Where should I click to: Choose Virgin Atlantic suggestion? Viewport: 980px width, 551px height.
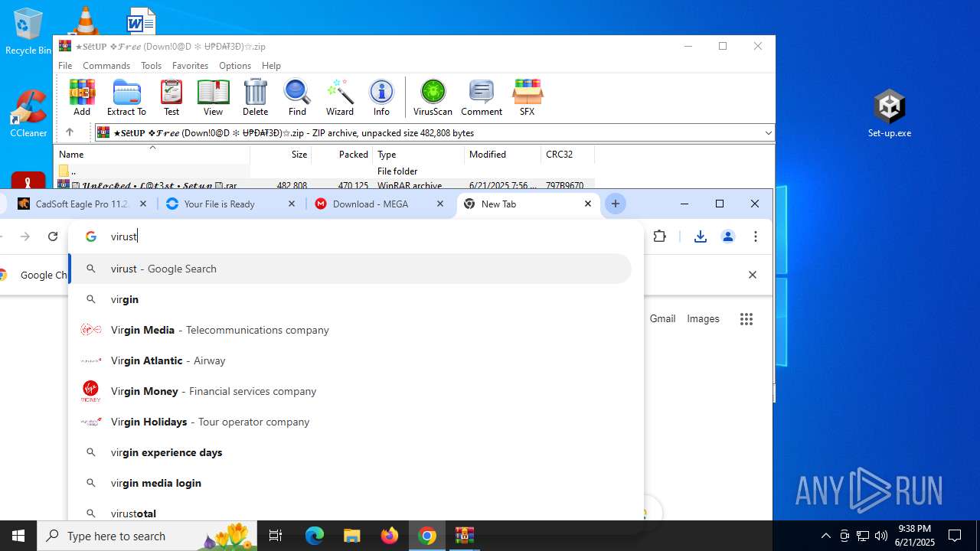pyautogui.click(x=350, y=360)
